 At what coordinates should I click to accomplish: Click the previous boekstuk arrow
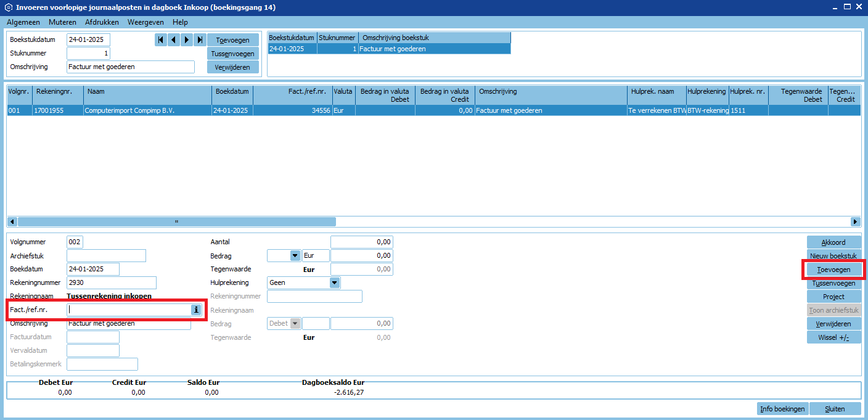tap(174, 40)
